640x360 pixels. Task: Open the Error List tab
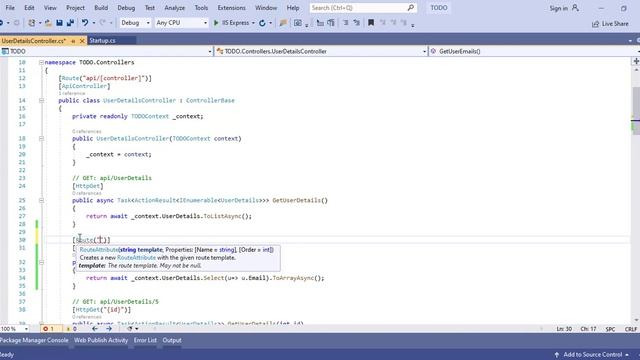point(145,340)
